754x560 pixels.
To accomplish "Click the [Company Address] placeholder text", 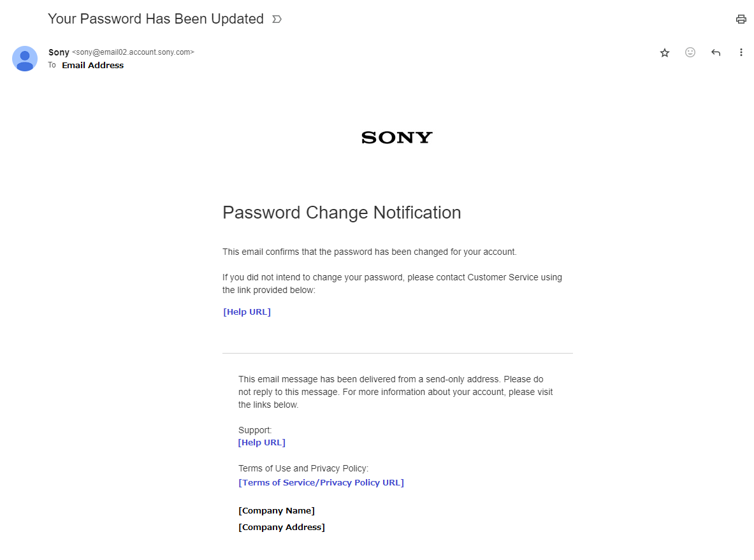I will tap(282, 528).
